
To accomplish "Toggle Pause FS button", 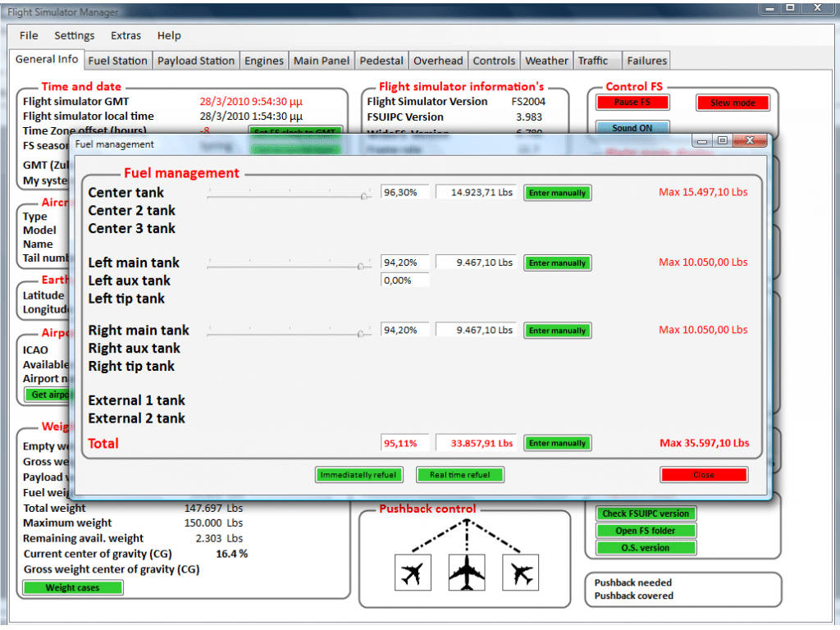I will coord(631,103).
